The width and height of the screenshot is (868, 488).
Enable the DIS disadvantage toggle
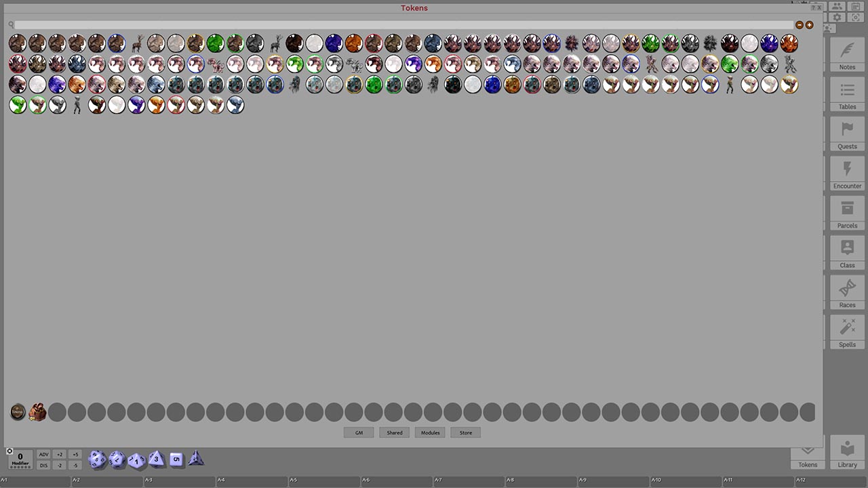43,465
